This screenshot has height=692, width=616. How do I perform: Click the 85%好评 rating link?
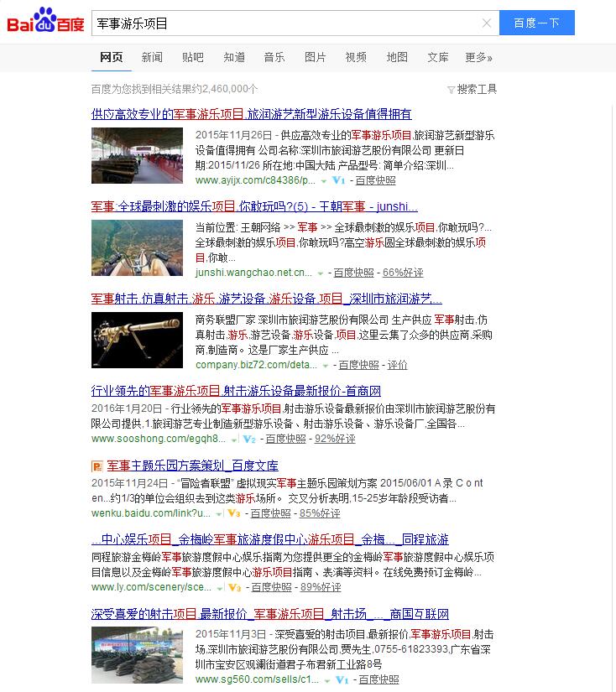(x=320, y=513)
